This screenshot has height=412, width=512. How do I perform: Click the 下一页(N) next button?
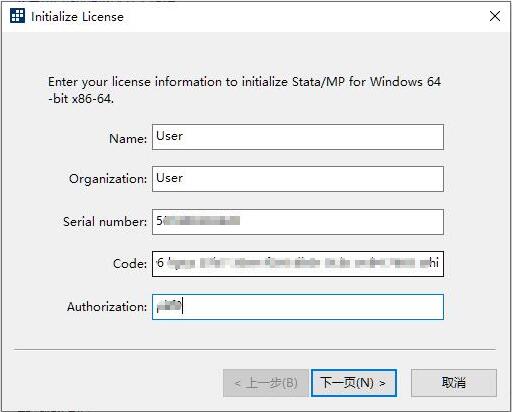(x=354, y=383)
